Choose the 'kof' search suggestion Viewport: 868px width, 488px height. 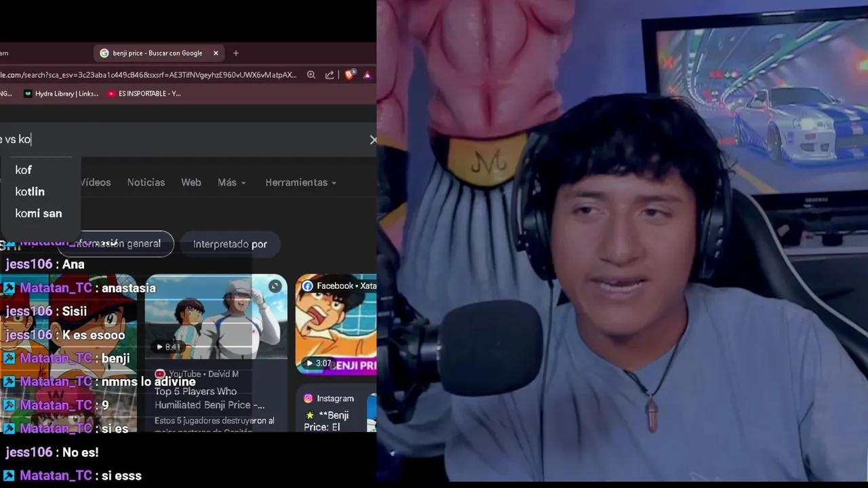pos(24,170)
